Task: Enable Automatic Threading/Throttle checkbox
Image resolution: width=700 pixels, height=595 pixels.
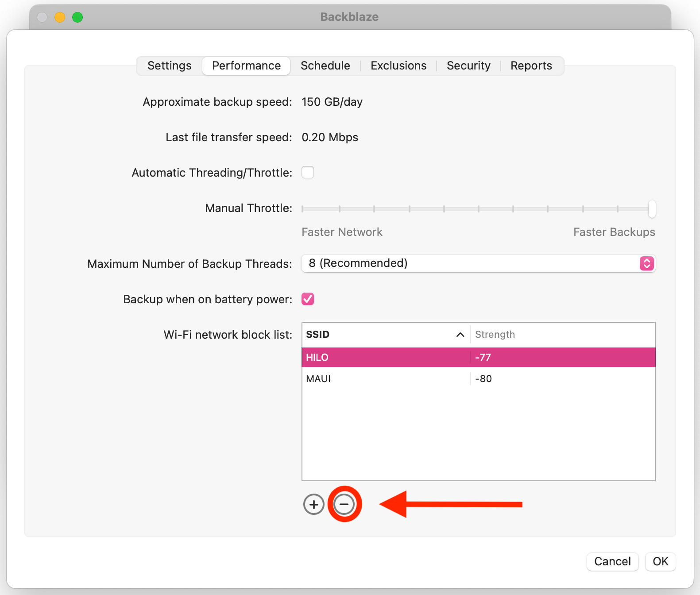Action: (x=308, y=172)
